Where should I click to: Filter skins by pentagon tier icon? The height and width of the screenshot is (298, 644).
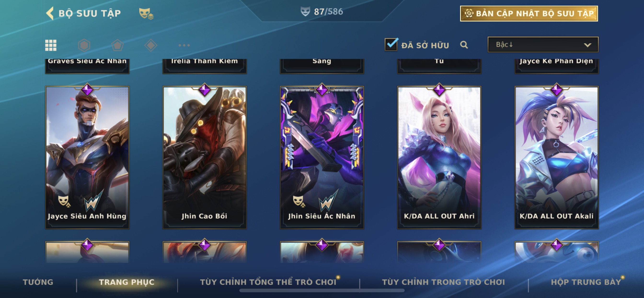click(x=117, y=45)
